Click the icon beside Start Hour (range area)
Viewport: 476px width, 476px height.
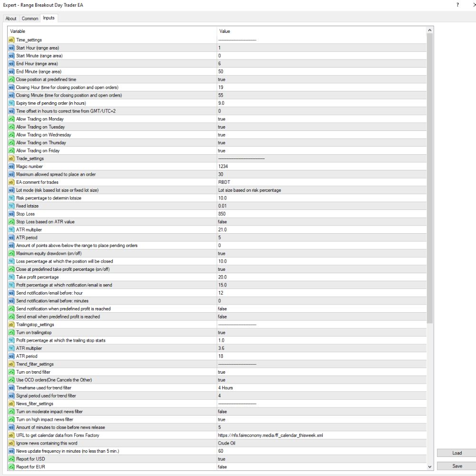pos(11,48)
